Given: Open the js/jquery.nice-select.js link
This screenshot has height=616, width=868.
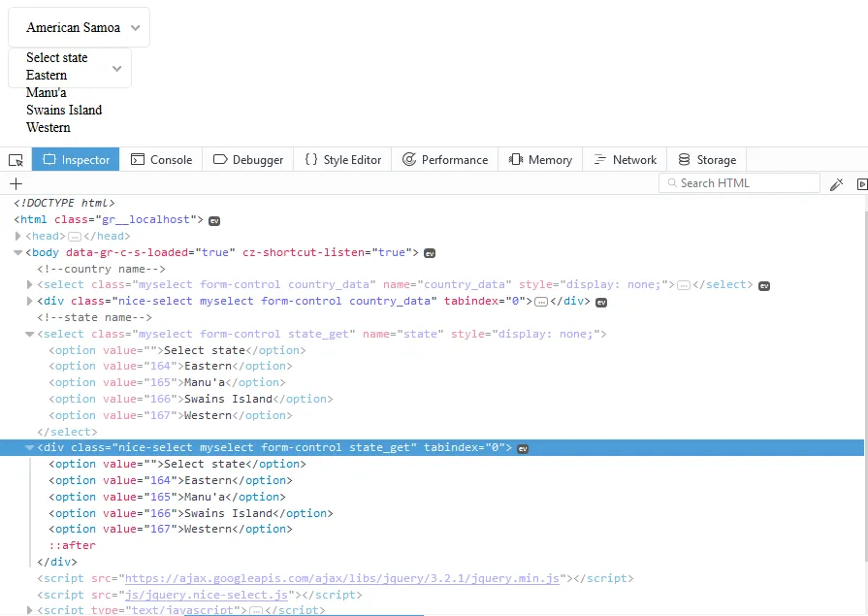Looking at the screenshot, I should click(x=207, y=595).
